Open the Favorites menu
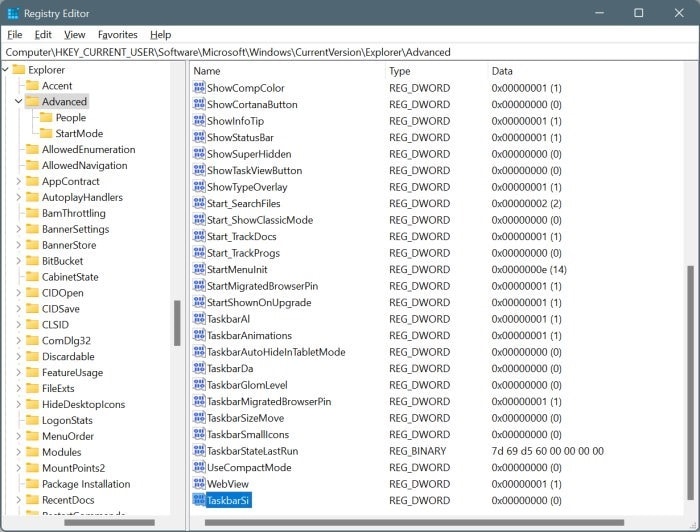Viewport: 700px width, 532px height. [x=117, y=34]
